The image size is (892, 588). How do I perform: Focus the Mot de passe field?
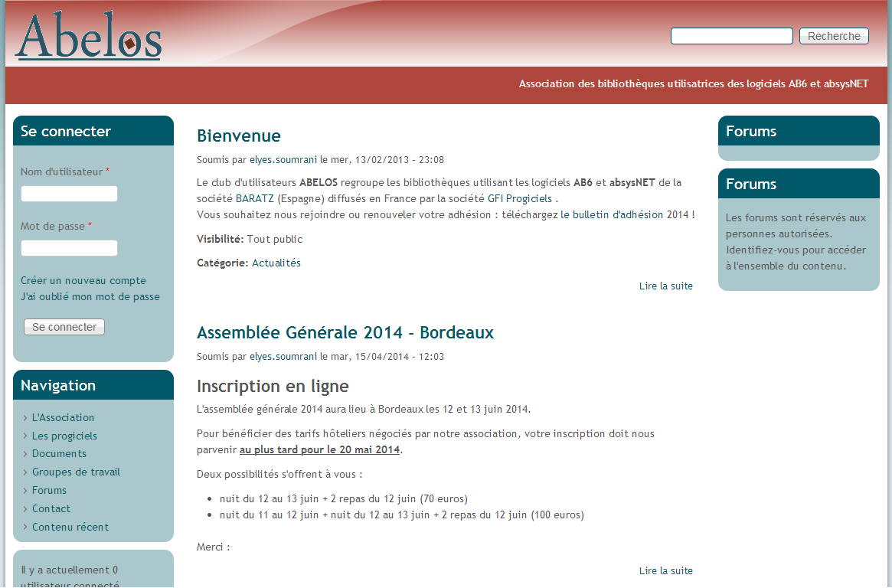tap(69, 248)
